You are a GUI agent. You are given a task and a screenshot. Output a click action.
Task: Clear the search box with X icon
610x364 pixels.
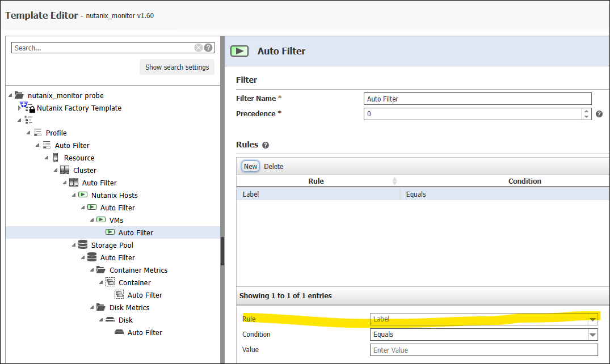coord(199,48)
